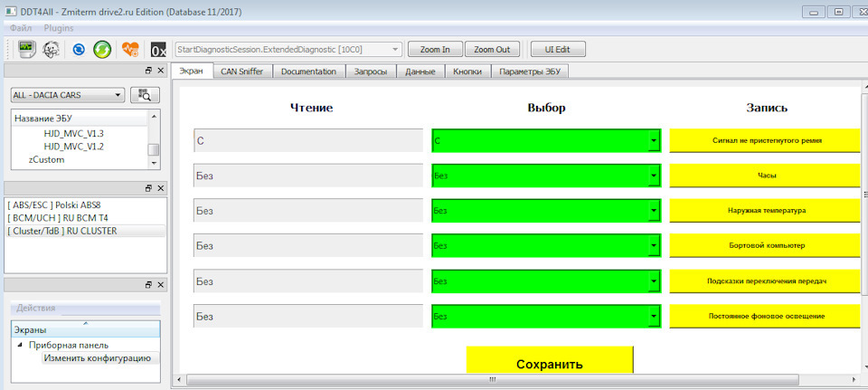Switch to the Documentation tab
868x390 pixels.
point(308,71)
